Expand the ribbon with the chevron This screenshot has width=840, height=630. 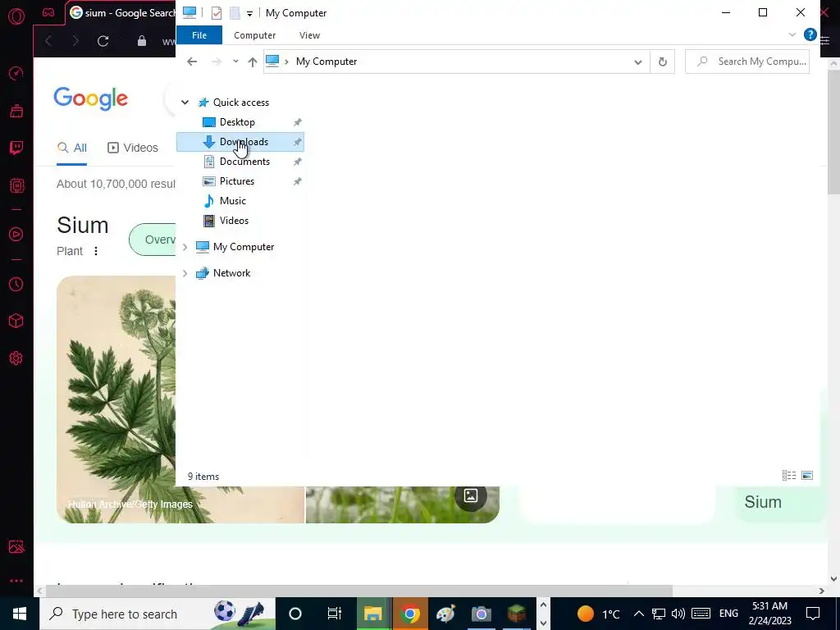792,34
